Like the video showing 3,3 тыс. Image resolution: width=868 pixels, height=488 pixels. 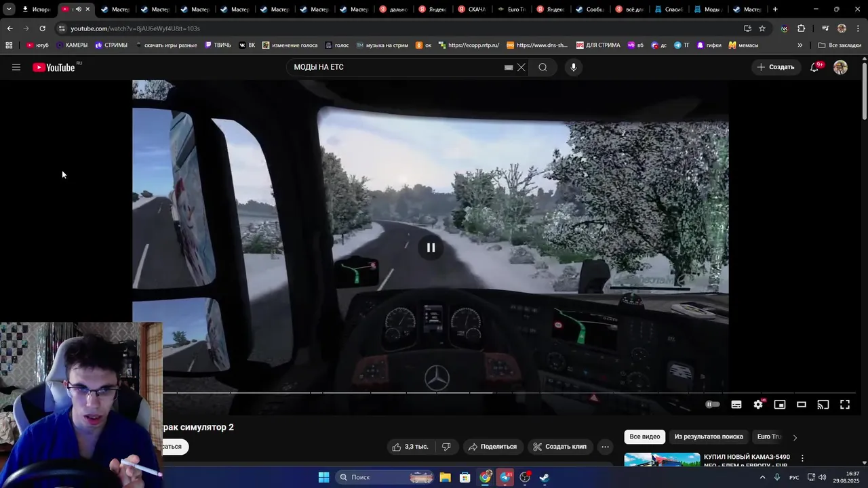click(410, 447)
